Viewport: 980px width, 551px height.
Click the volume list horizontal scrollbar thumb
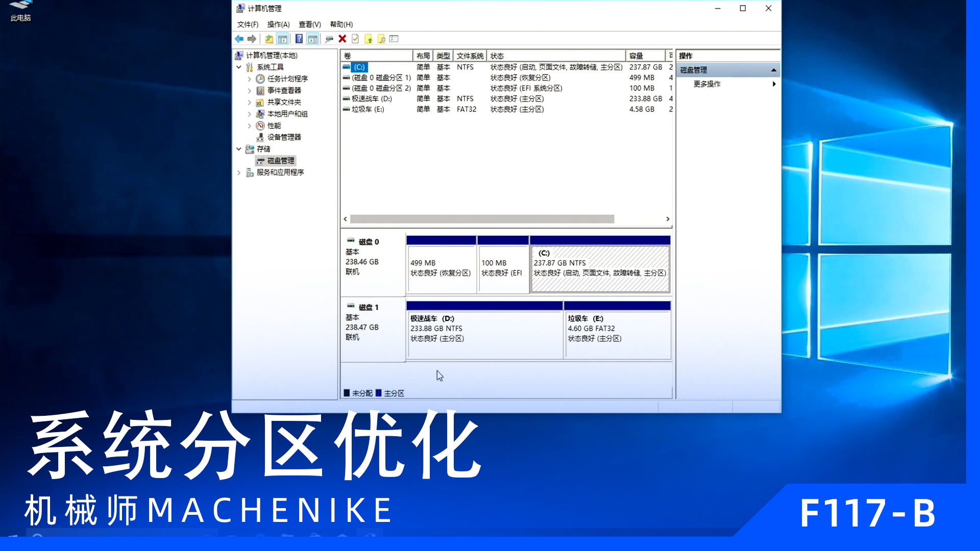click(x=482, y=219)
